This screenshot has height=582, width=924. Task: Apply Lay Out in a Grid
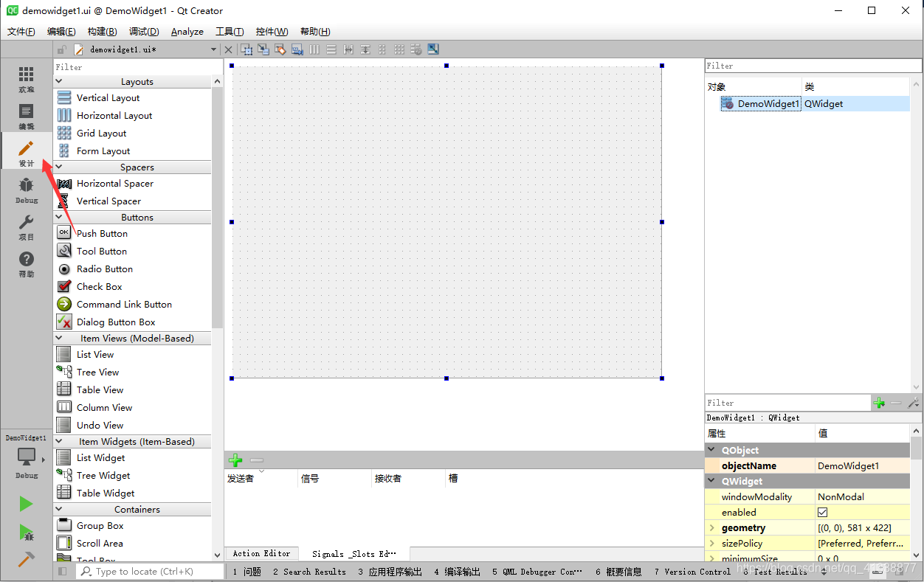tap(399, 49)
